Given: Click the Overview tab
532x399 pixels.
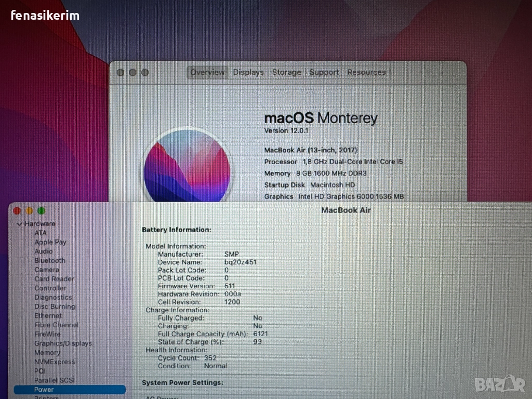Looking at the screenshot, I should pos(207,72).
